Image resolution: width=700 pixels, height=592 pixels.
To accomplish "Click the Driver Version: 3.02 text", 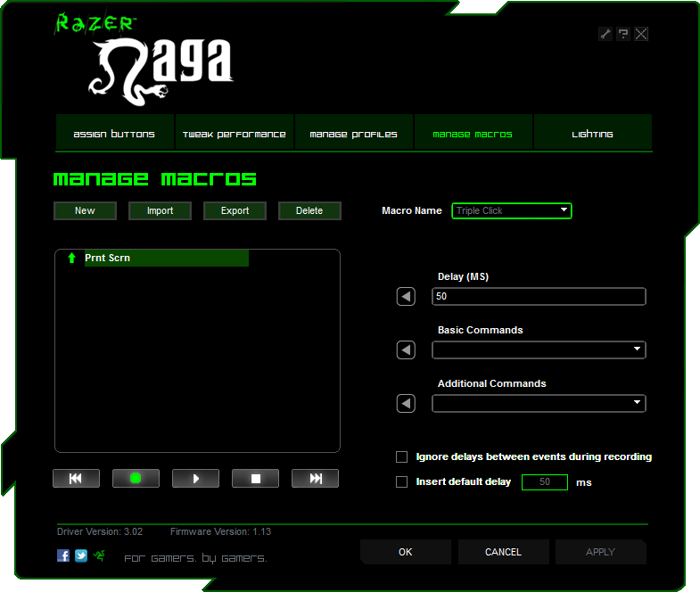I will click(100, 531).
